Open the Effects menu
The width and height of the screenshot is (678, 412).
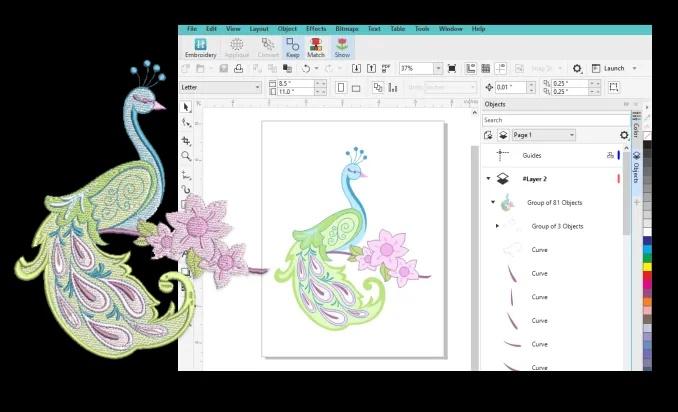coord(316,29)
